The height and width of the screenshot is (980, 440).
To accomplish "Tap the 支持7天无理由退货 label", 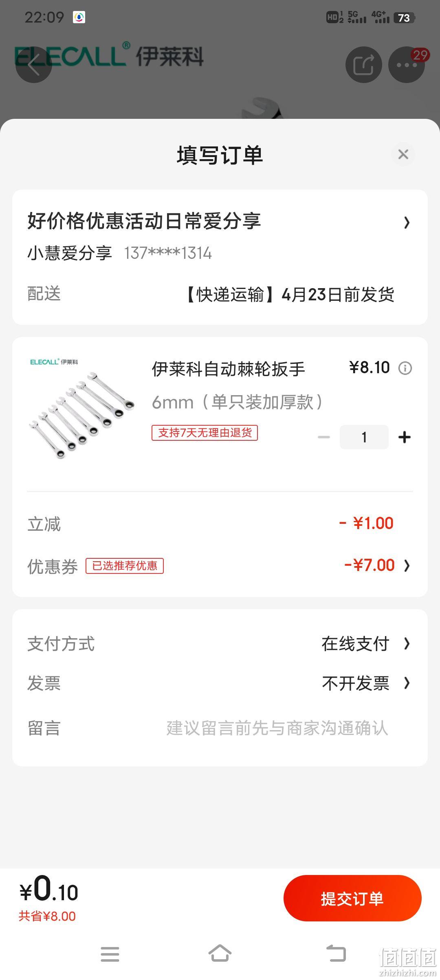I will click(205, 433).
